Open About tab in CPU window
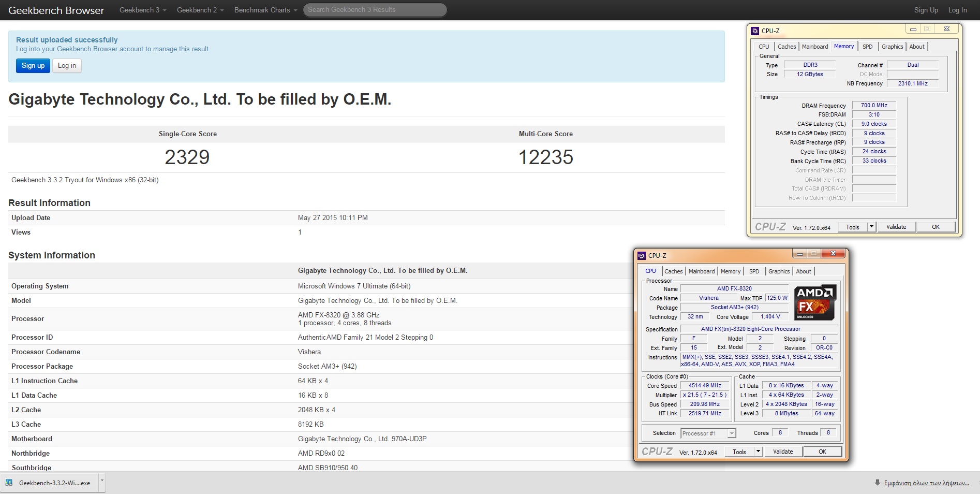980x494 pixels. coord(804,271)
